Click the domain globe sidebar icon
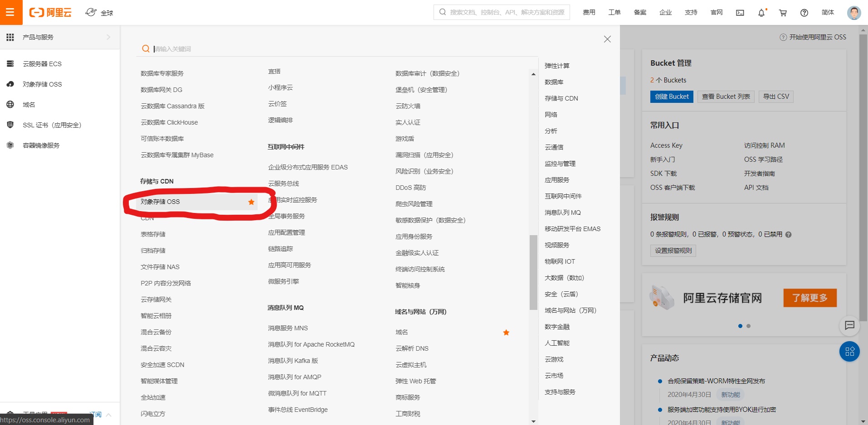The width and height of the screenshot is (868, 425). 10,105
